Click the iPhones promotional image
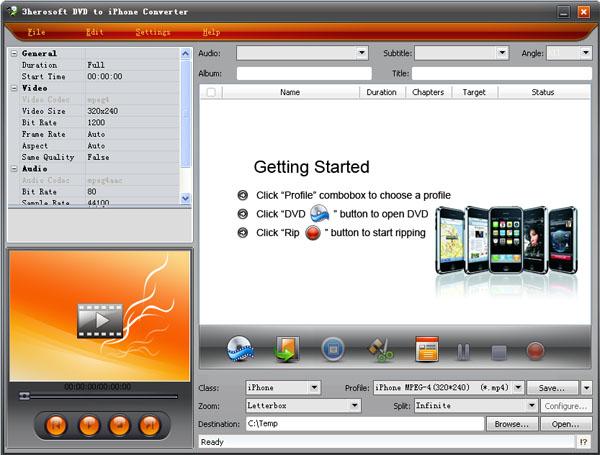 coord(507,240)
